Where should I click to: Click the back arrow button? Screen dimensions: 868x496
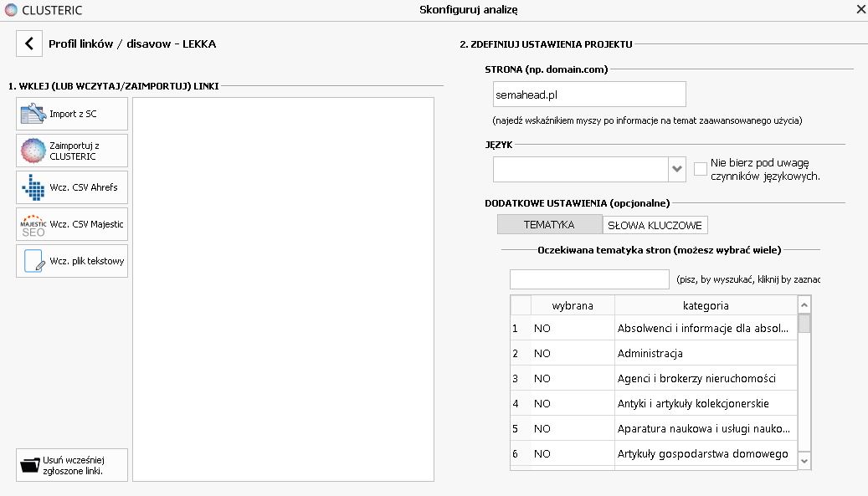point(29,43)
